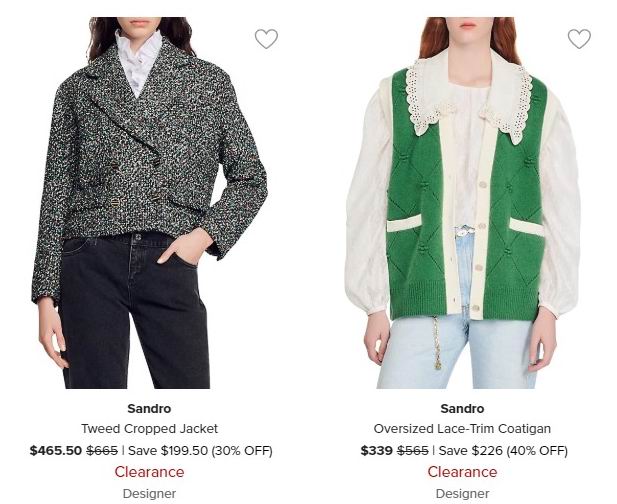The height and width of the screenshot is (504, 617).
Task: Select Clearance label under the coatigan
Action: [462, 472]
